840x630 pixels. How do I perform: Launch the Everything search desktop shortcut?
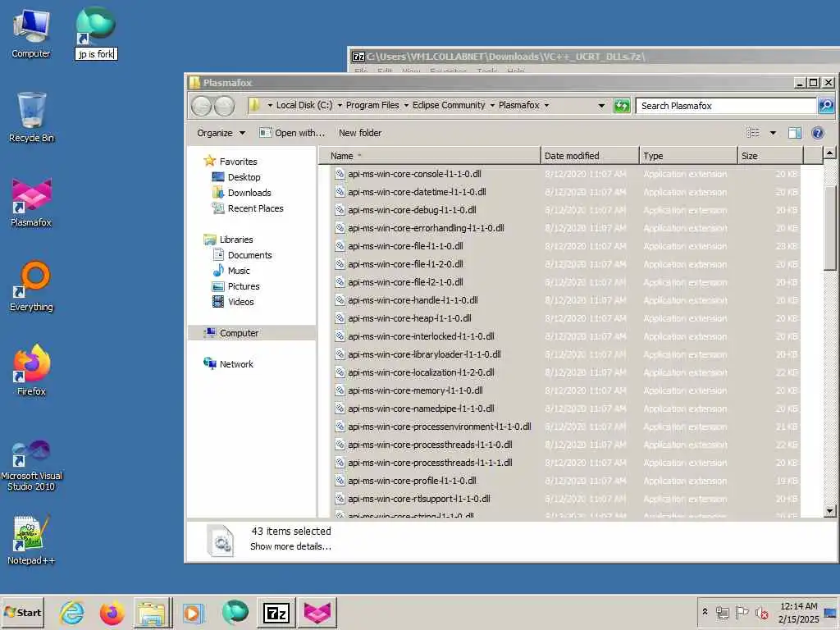pos(31,286)
